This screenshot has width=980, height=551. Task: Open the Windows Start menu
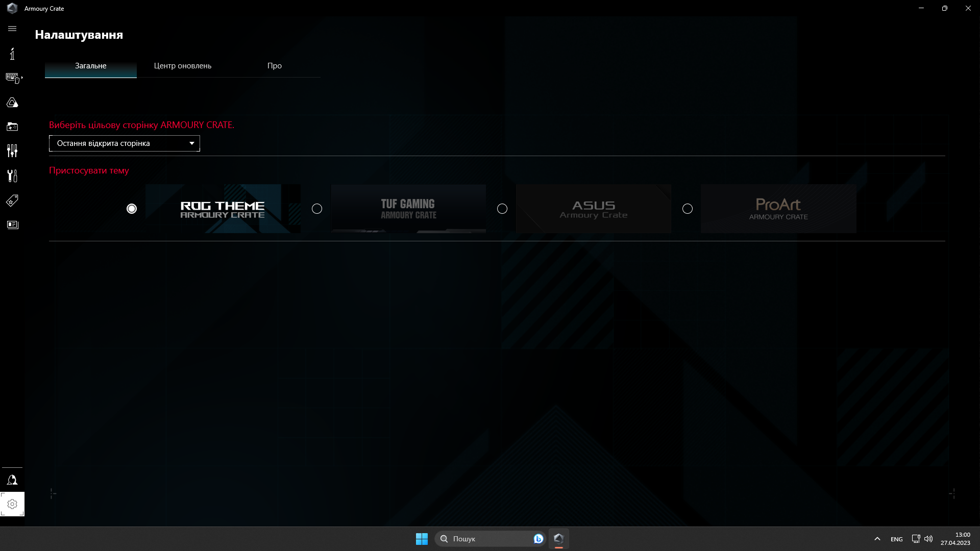coord(422,539)
